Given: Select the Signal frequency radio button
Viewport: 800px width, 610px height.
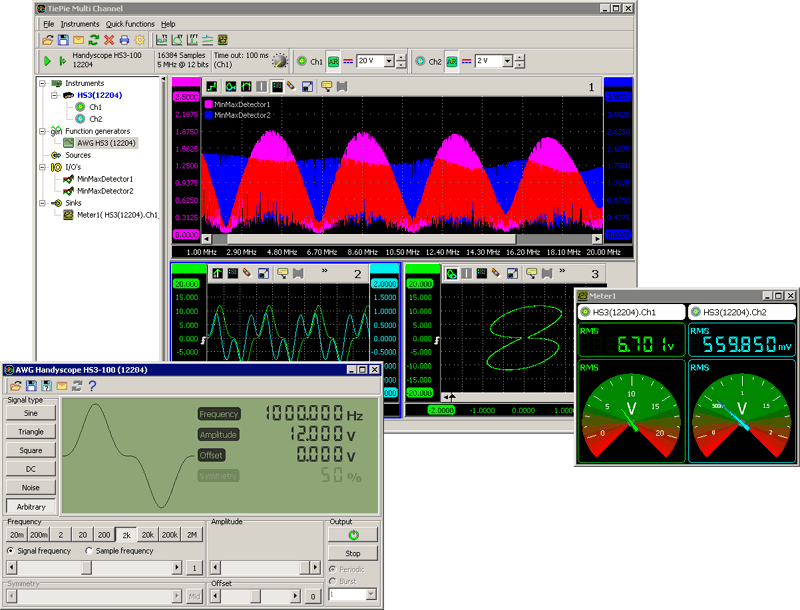Looking at the screenshot, I should point(10,551).
